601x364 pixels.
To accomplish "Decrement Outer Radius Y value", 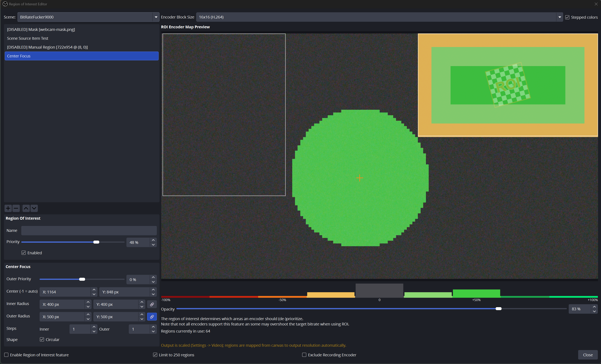I will (x=142, y=319).
